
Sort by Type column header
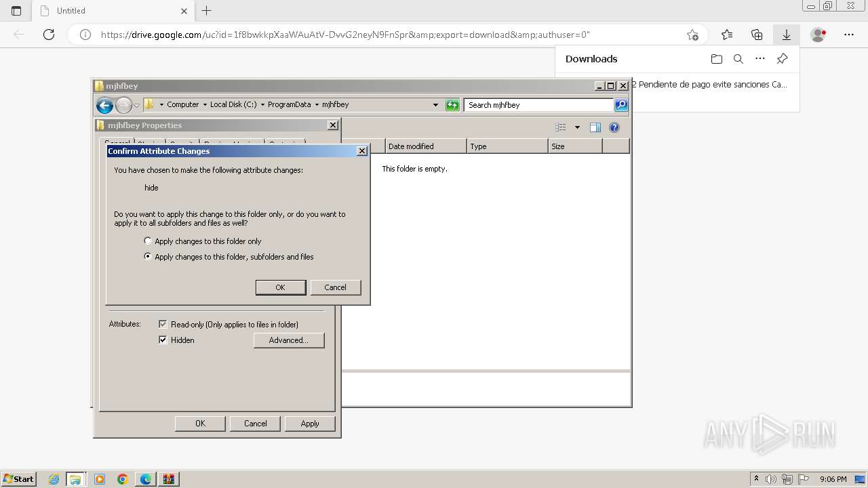click(507, 146)
